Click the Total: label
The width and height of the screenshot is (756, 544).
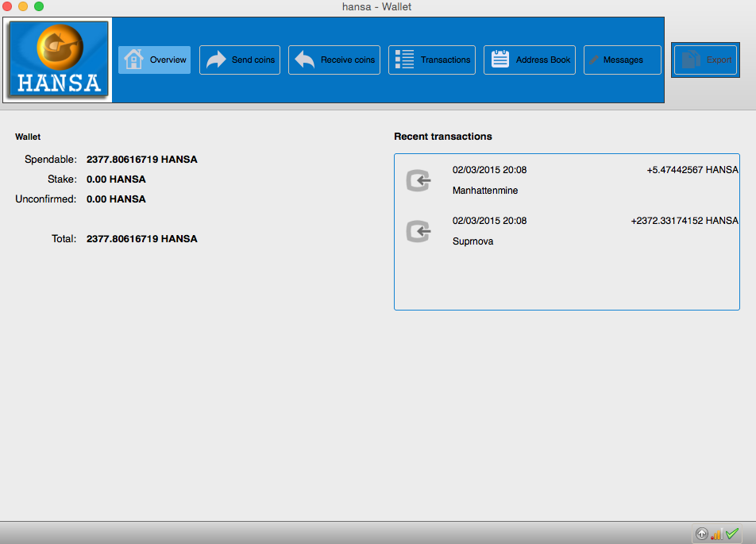(64, 239)
